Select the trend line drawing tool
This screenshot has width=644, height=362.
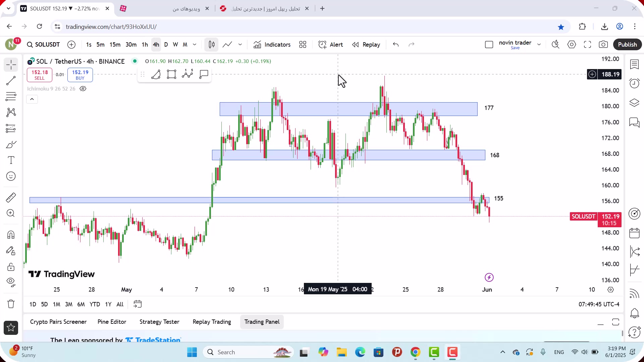(x=11, y=81)
